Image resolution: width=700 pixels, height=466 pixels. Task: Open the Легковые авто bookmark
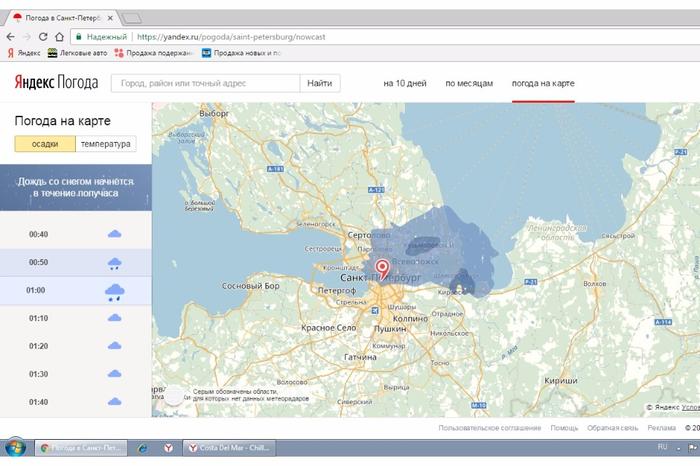[78, 53]
